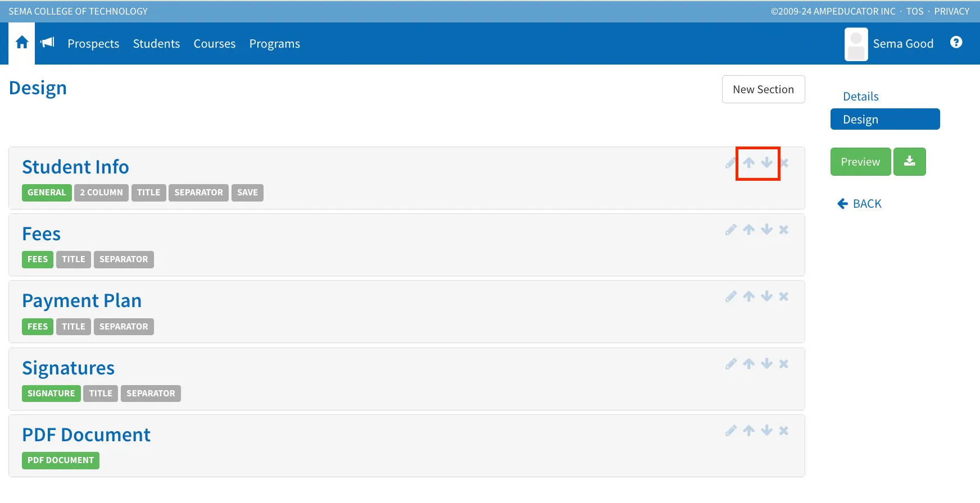Download the design using the download icon button
The width and height of the screenshot is (980, 503).
(x=909, y=162)
